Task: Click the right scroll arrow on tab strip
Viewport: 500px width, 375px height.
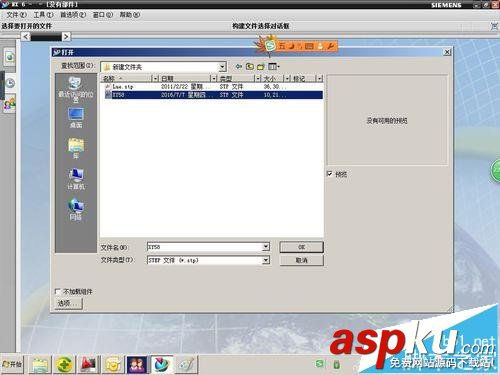Action: pos(66,37)
